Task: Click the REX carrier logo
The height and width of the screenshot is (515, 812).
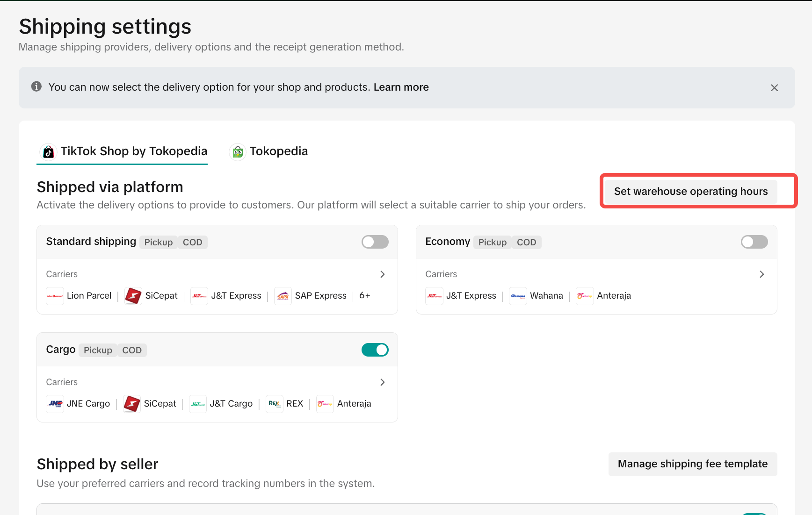Action: [x=275, y=404]
